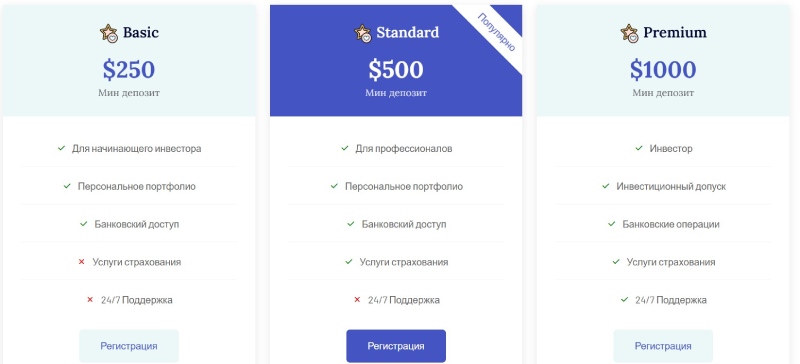This screenshot has width=800, height=364.
Task: Click the star badge icon beside Basic
Action: (x=109, y=33)
